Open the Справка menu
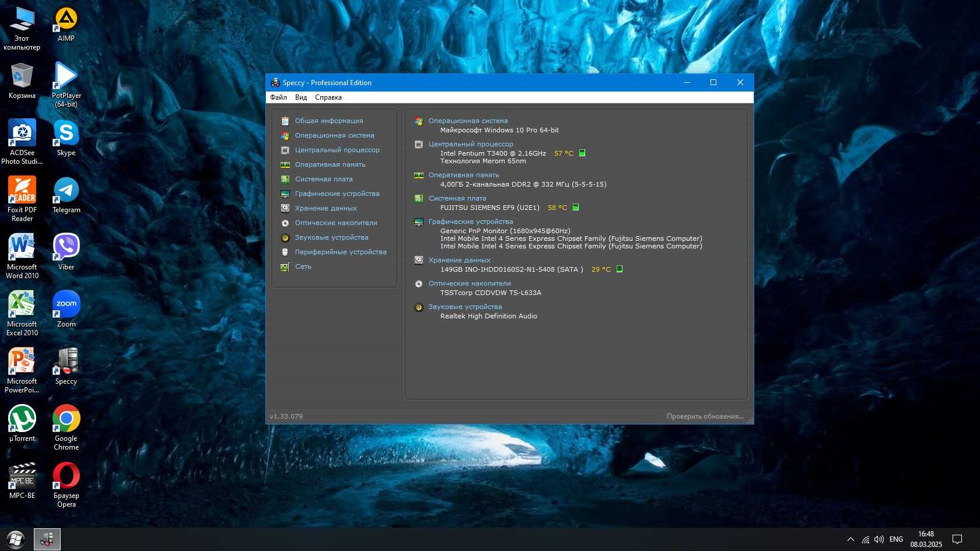 pos(328,97)
